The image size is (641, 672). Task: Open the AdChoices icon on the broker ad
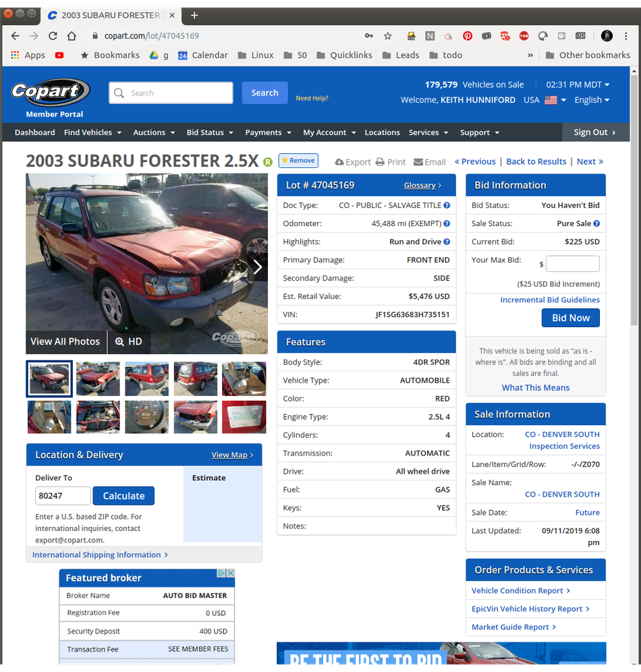pyautogui.click(x=221, y=573)
